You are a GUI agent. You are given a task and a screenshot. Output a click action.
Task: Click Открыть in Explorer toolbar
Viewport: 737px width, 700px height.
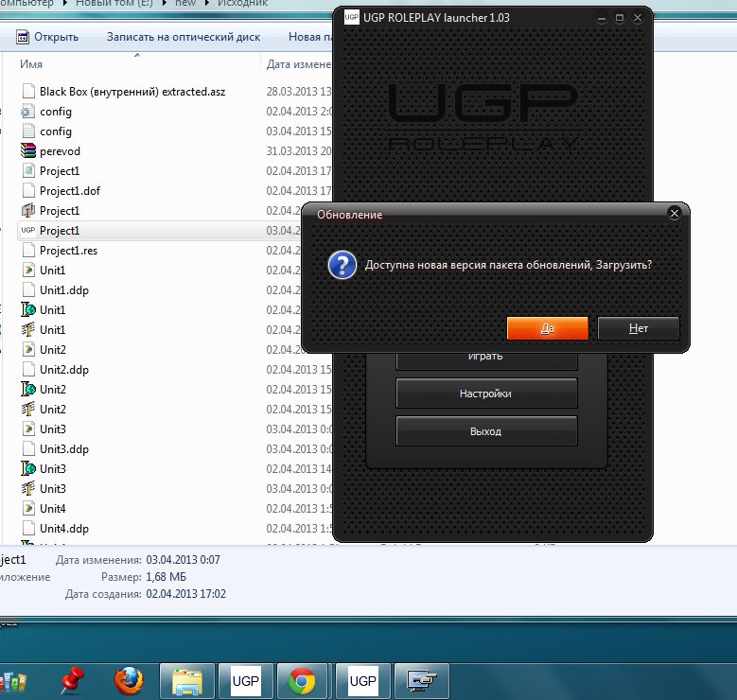coord(47,37)
